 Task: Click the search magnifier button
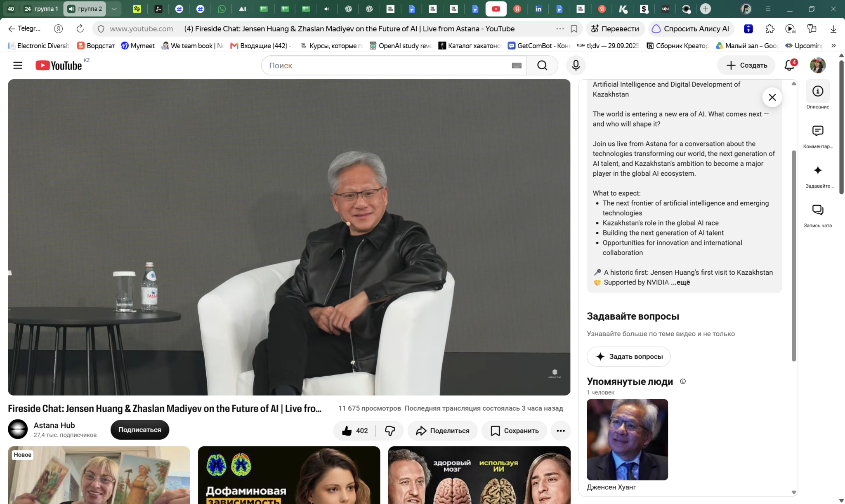542,65
